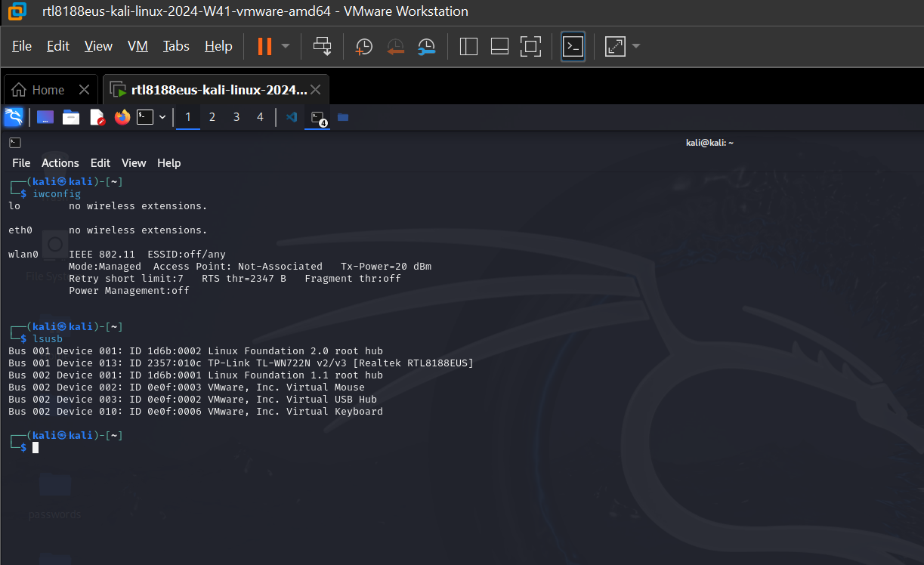Click 'Power Management:off' line

(x=129, y=291)
